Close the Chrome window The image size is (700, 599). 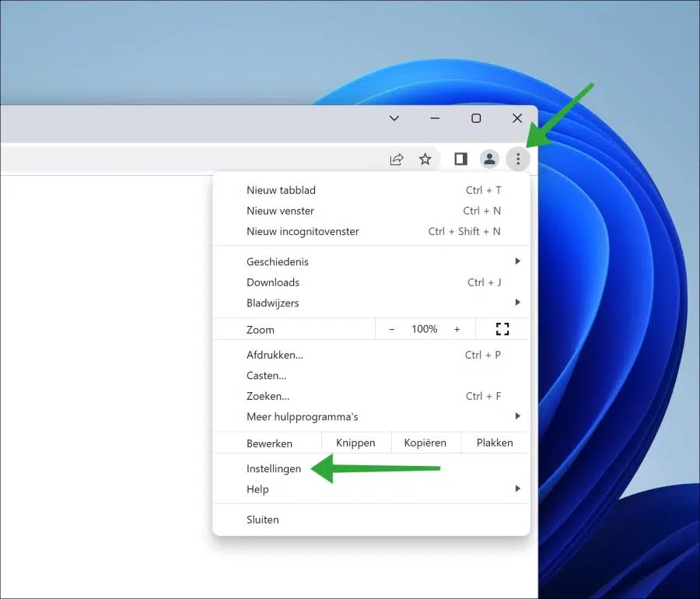point(517,118)
